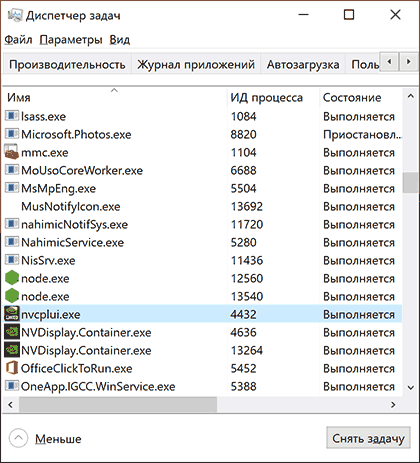Click process ID 8820 cell
Screen dimensions: 420x463
[244, 134]
